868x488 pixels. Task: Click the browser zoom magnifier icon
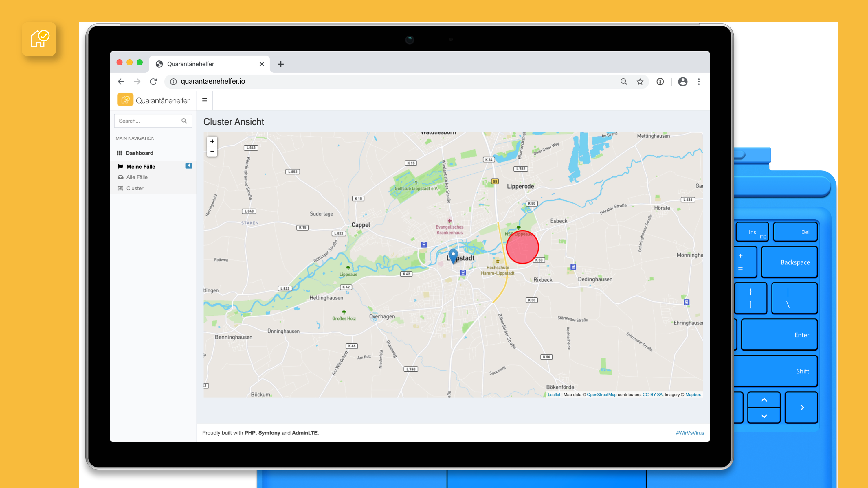click(624, 82)
